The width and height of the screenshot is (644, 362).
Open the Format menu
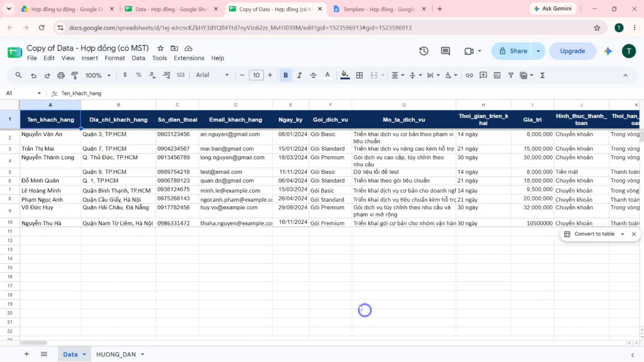pos(115,58)
